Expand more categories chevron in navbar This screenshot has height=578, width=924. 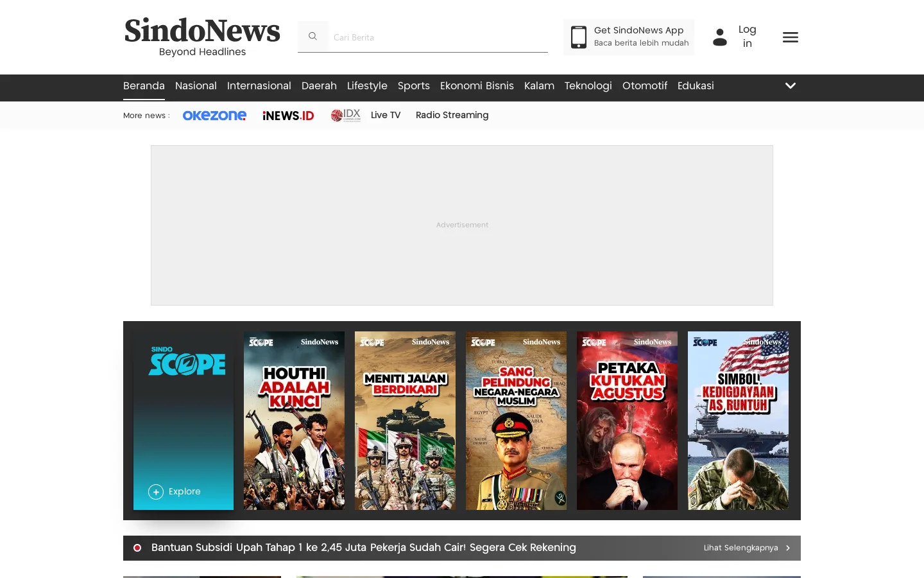(791, 86)
